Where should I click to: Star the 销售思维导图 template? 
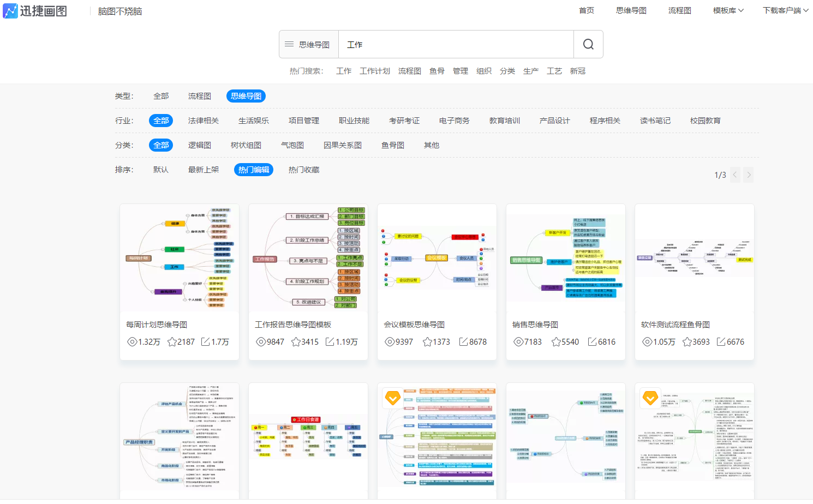point(557,341)
